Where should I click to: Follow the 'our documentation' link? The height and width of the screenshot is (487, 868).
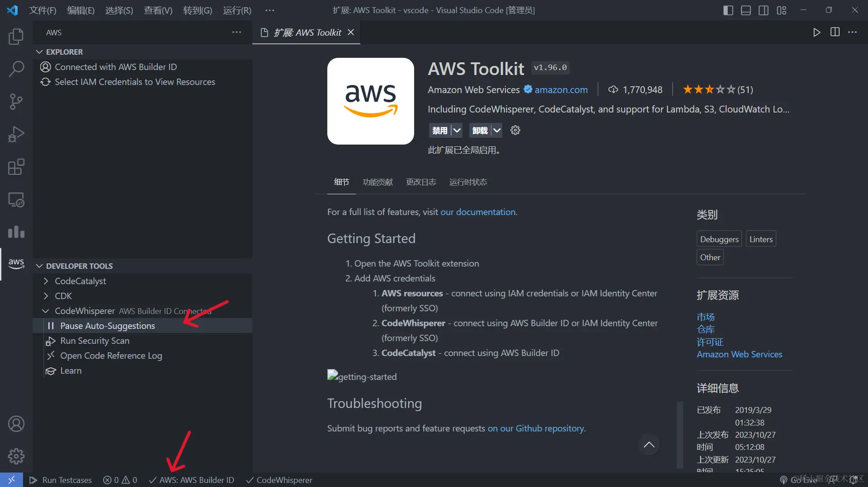pos(478,212)
